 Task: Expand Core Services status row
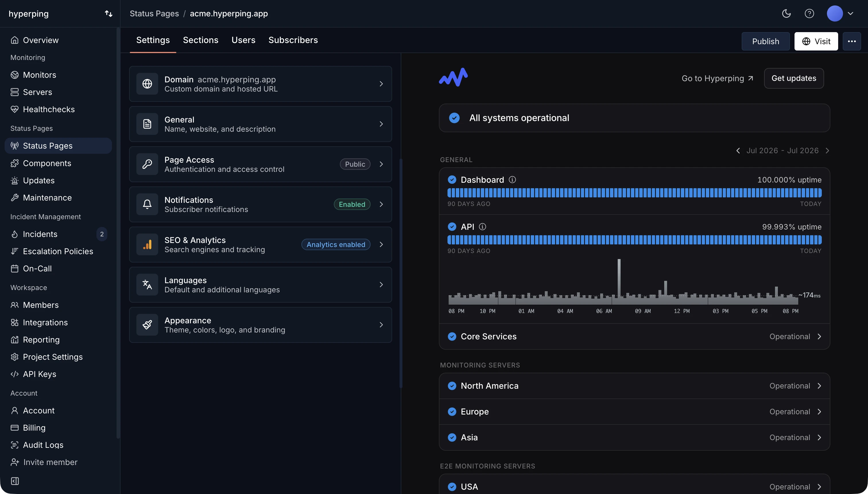(x=634, y=337)
